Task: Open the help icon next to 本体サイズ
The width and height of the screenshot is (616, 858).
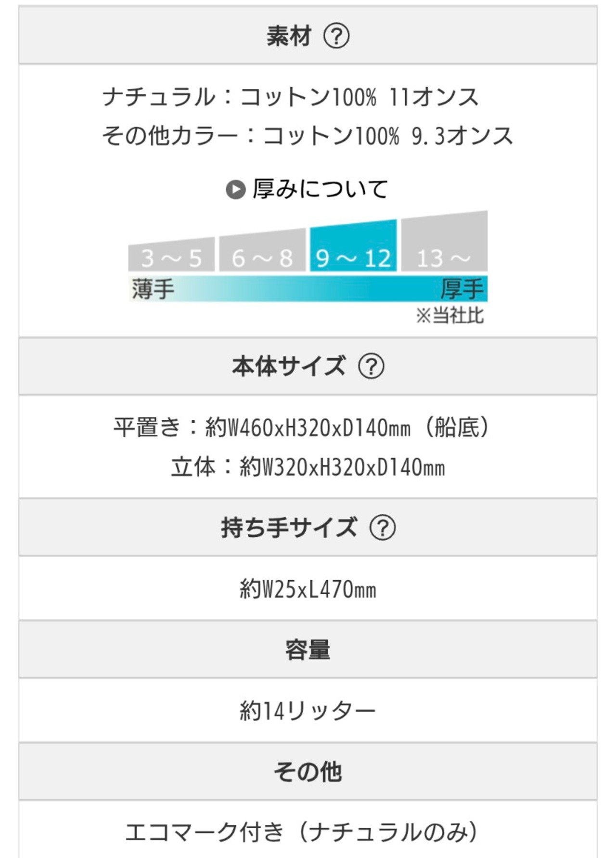Action: point(371,366)
